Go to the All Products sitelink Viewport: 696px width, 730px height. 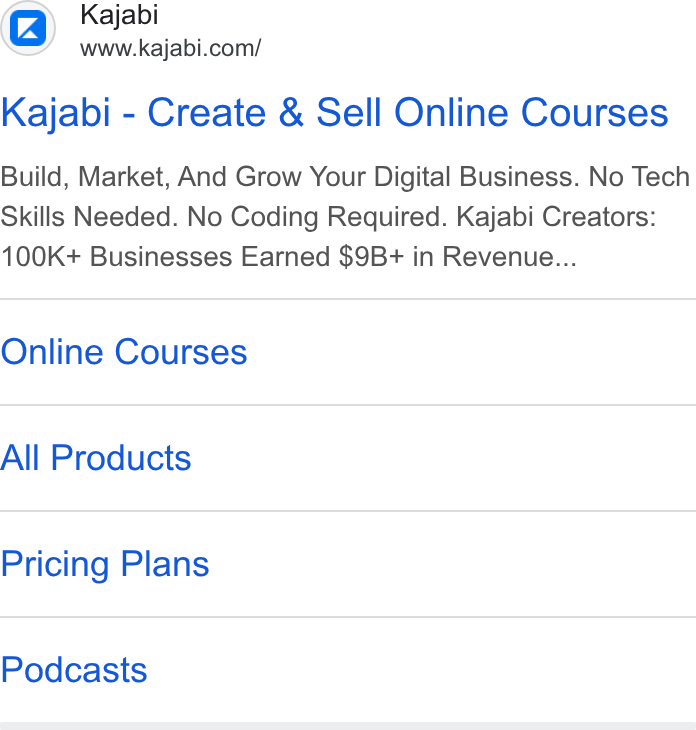pyautogui.click(x=95, y=458)
